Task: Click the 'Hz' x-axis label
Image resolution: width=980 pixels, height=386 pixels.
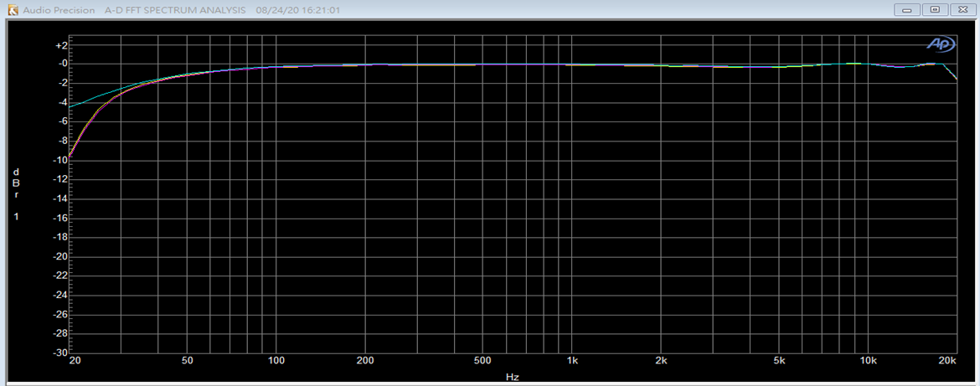Action: pos(513,377)
